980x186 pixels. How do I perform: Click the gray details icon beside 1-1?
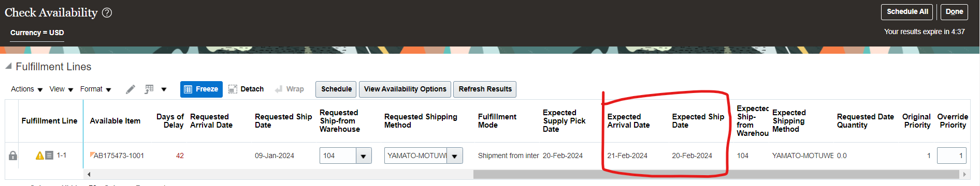(x=49, y=155)
